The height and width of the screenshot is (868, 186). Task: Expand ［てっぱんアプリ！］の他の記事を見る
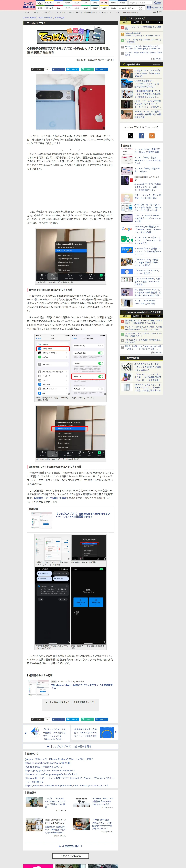pyautogui.click(x=71, y=746)
